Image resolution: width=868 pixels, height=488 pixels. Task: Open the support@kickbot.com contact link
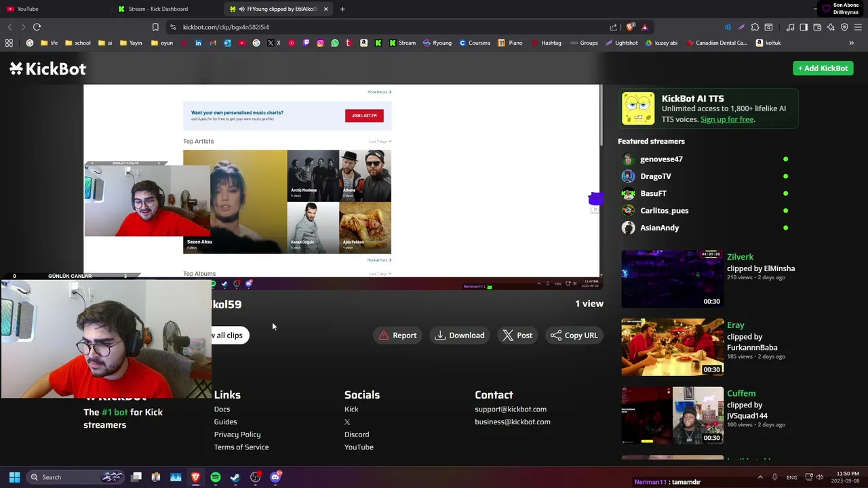(x=511, y=409)
